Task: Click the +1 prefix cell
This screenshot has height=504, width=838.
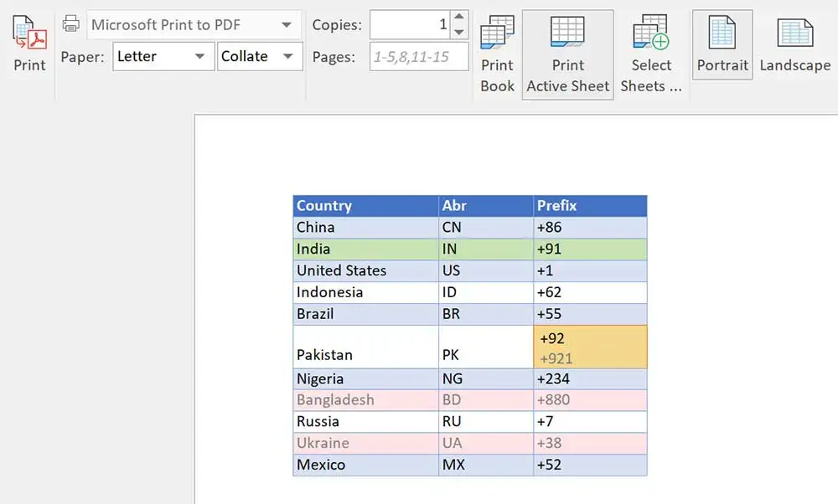Action: click(x=590, y=270)
